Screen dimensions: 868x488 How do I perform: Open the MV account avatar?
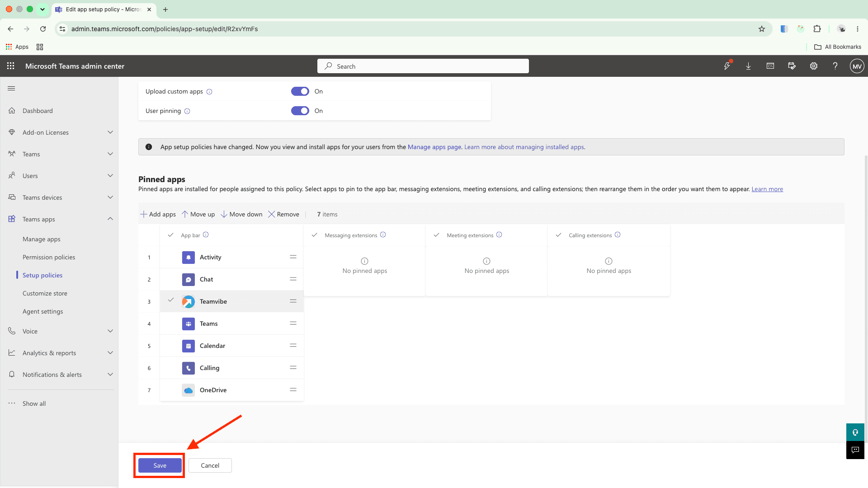(x=857, y=66)
